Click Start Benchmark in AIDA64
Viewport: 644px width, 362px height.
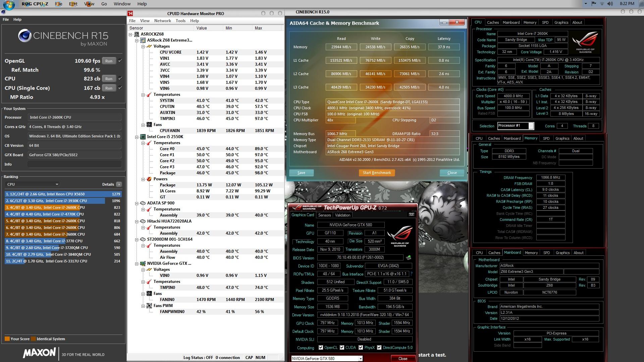coord(377,173)
